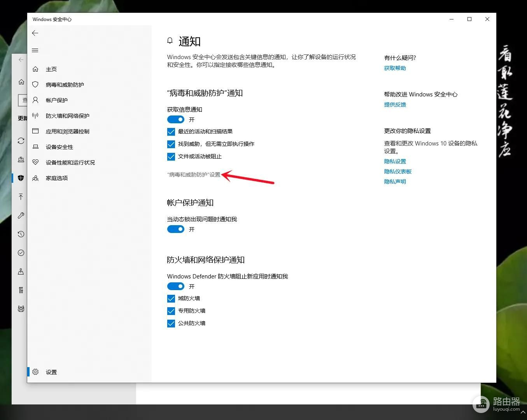
Task: Open Windows Update sync icon in Settings window
Action: click(21, 141)
